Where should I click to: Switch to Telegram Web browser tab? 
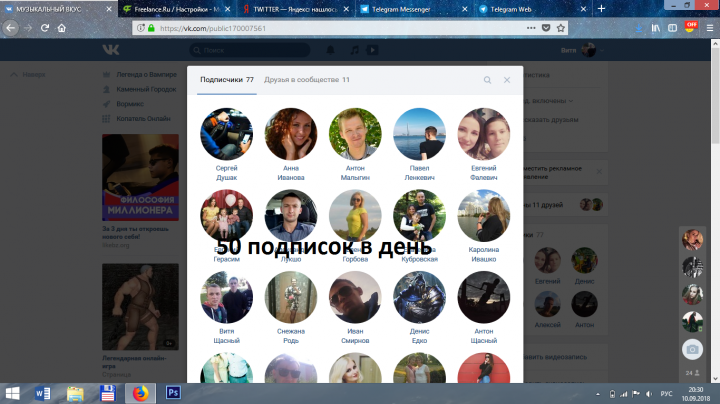(x=533, y=9)
